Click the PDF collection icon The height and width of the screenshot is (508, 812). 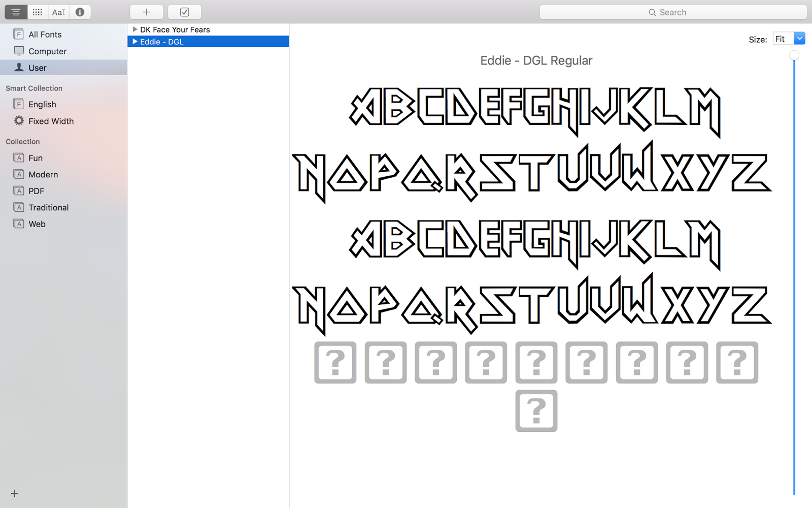click(19, 190)
